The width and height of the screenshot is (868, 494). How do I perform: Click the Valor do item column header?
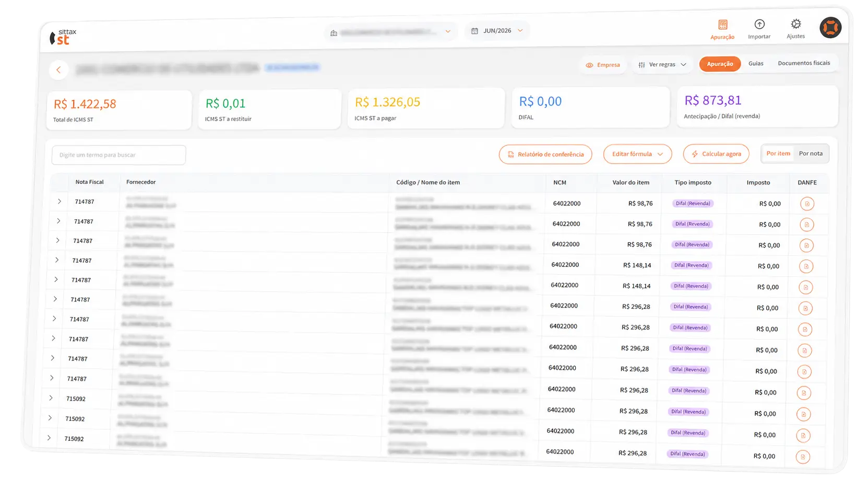click(x=631, y=183)
